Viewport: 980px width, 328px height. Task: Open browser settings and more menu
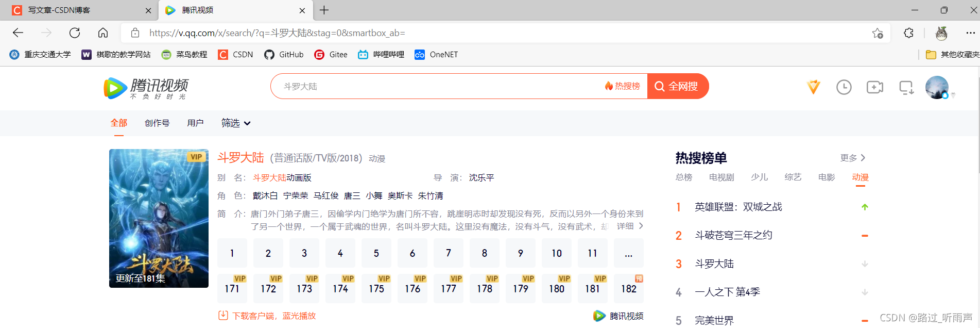click(970, 33)
